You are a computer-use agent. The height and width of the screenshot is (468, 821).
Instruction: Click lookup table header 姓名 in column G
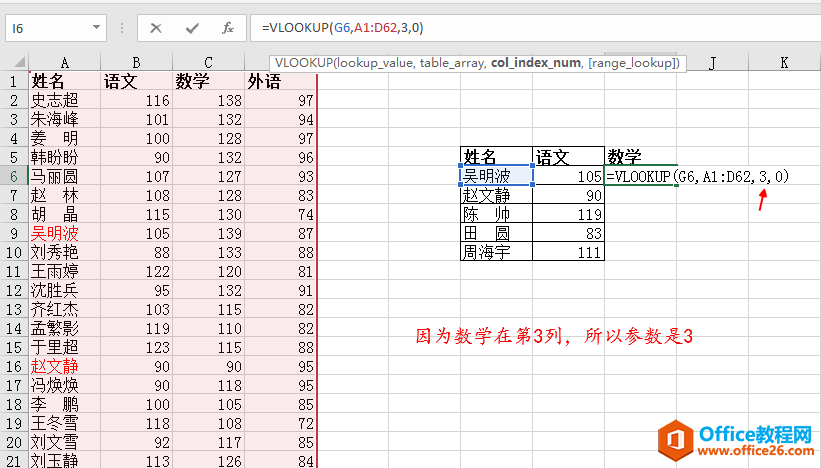point(496,157)
